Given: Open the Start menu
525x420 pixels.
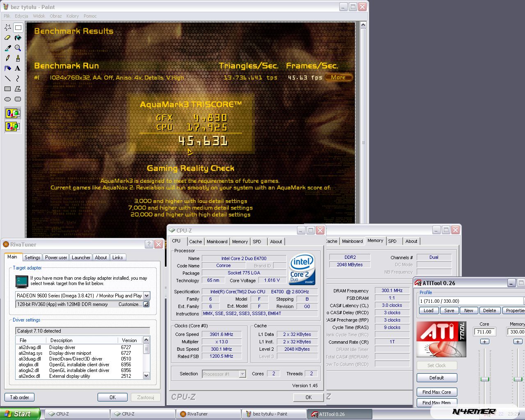Looking at the screenshot, I should pos(20,414).
